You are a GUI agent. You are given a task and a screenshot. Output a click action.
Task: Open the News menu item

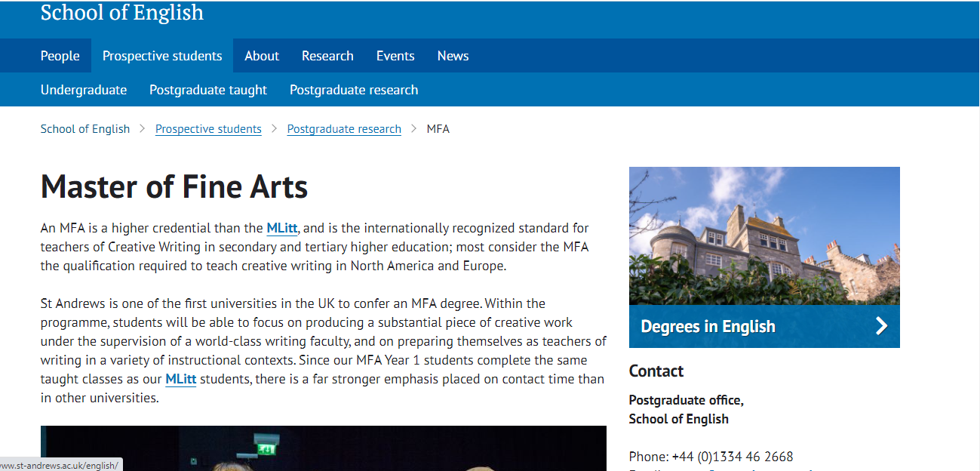[x=453, y=56]
